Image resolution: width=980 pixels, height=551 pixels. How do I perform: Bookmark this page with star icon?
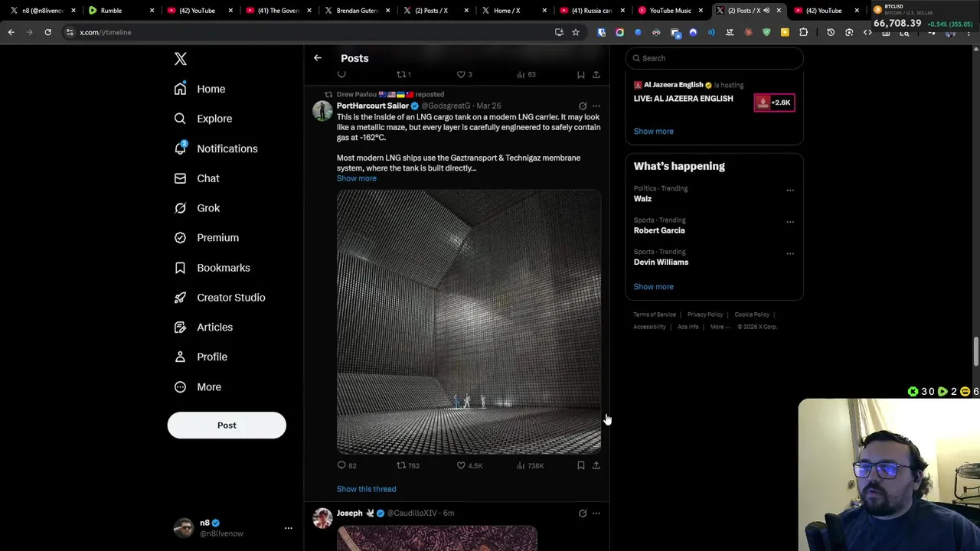point(576,32)
